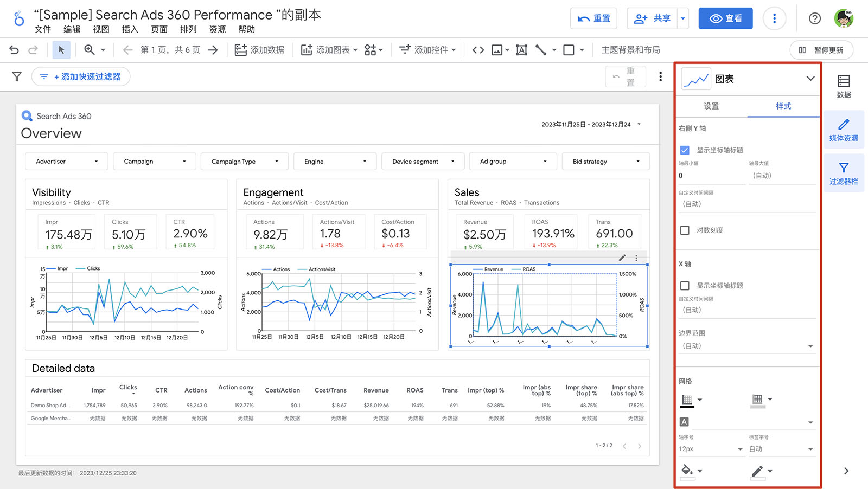This screenshot has height=489, width=868.
Task: Click the undo arrow in toolbar
Action: 14,50
